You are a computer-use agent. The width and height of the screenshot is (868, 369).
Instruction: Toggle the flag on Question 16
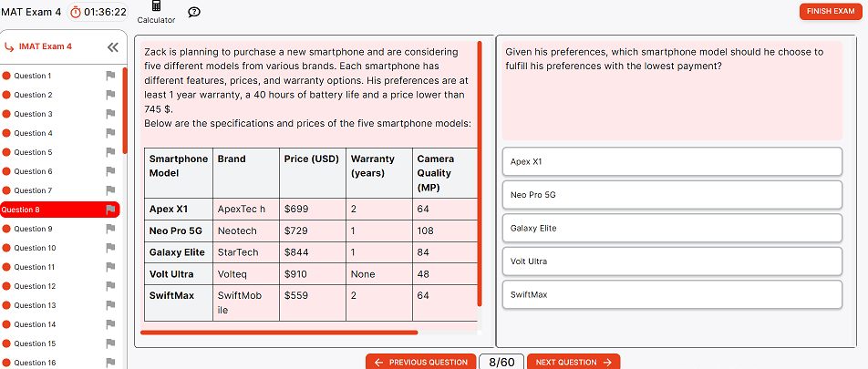pos(110,363)
